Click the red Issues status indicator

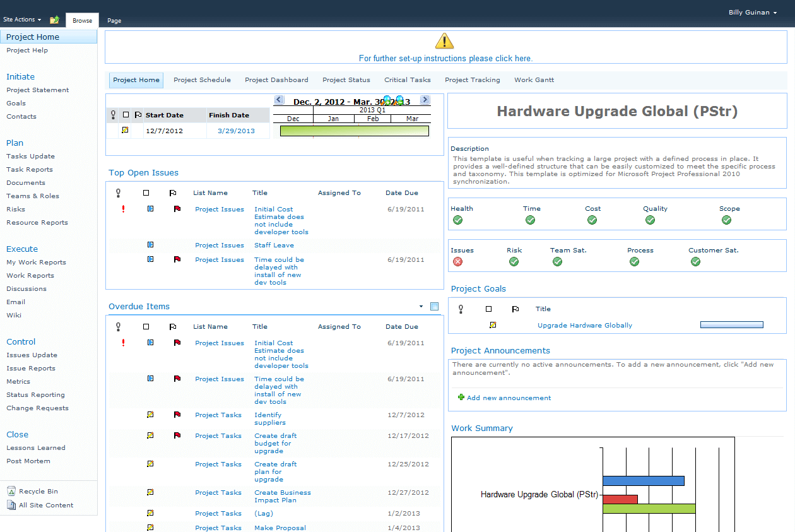(457, 262)
